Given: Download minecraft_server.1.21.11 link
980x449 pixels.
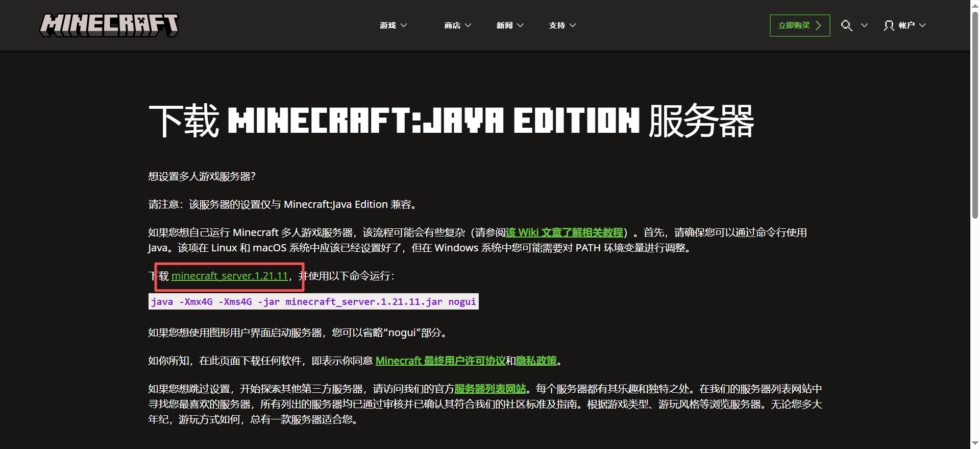Looking at the screenshot, I should [x=230, y=276].
